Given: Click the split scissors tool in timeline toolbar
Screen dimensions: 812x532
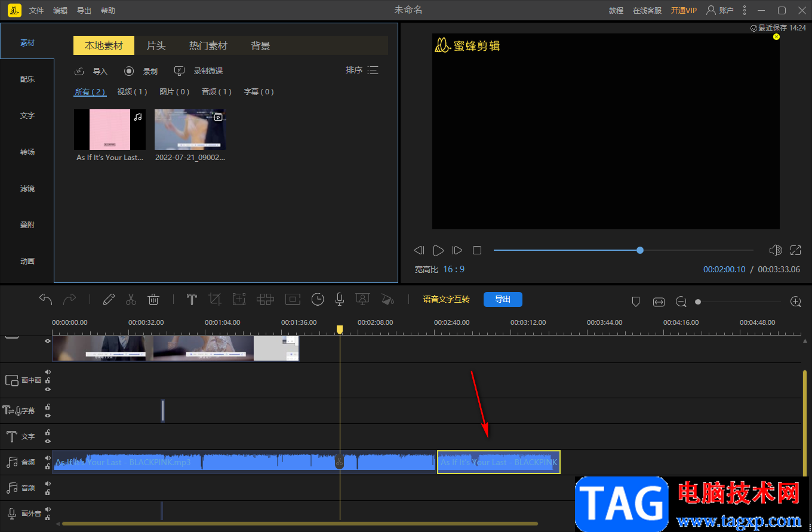Looking at the screenshot, I should click(x=131, y=300).
